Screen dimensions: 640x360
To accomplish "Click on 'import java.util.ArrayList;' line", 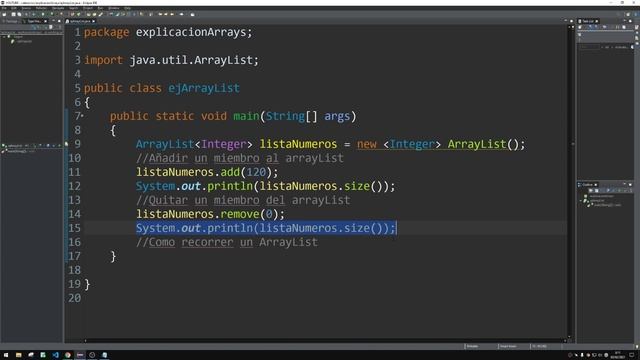I will (x=171, y=60).
